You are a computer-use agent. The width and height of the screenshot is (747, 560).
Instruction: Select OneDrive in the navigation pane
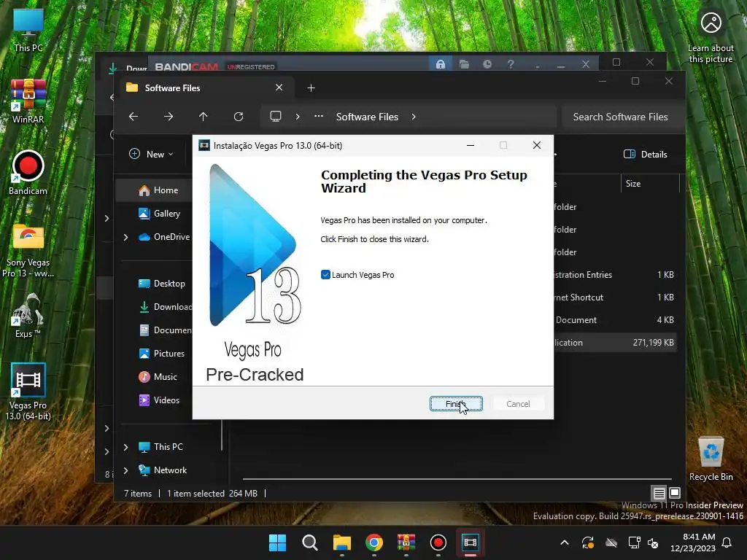click(x=164, y=237)
